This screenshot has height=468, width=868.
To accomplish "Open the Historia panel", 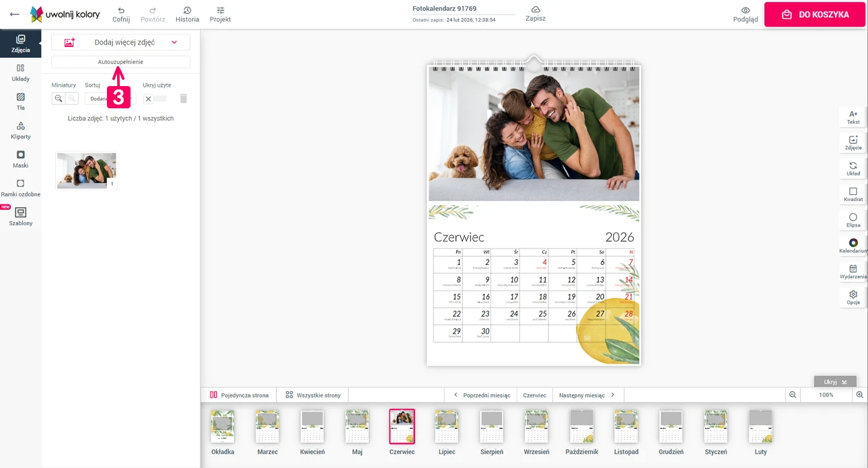I will click(x=187, y=11).
